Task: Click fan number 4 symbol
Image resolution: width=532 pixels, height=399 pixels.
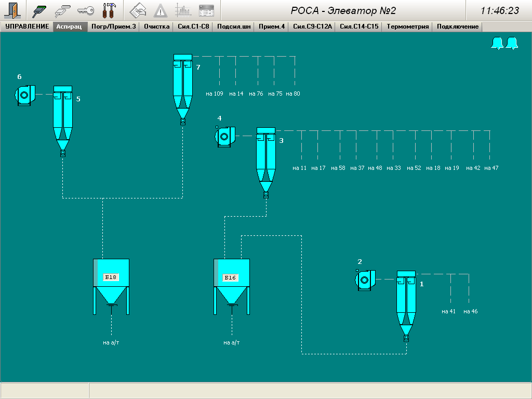Action: point(225,137)
